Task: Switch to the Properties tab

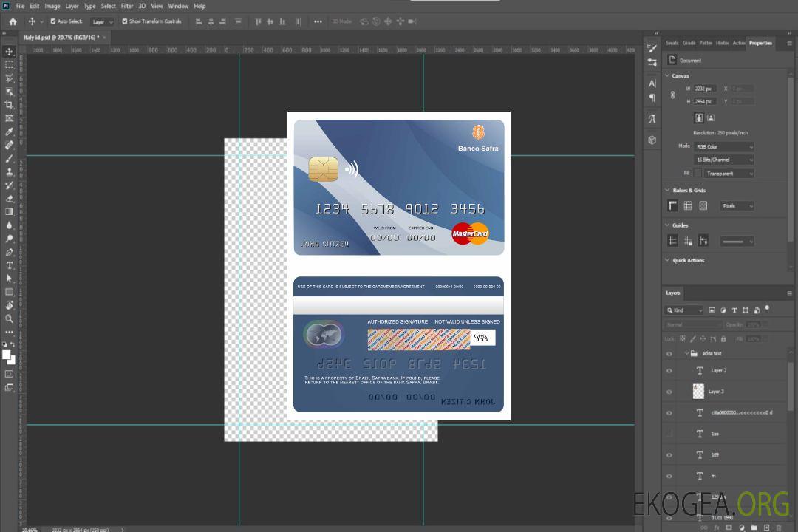Action: tap(760, 43)
